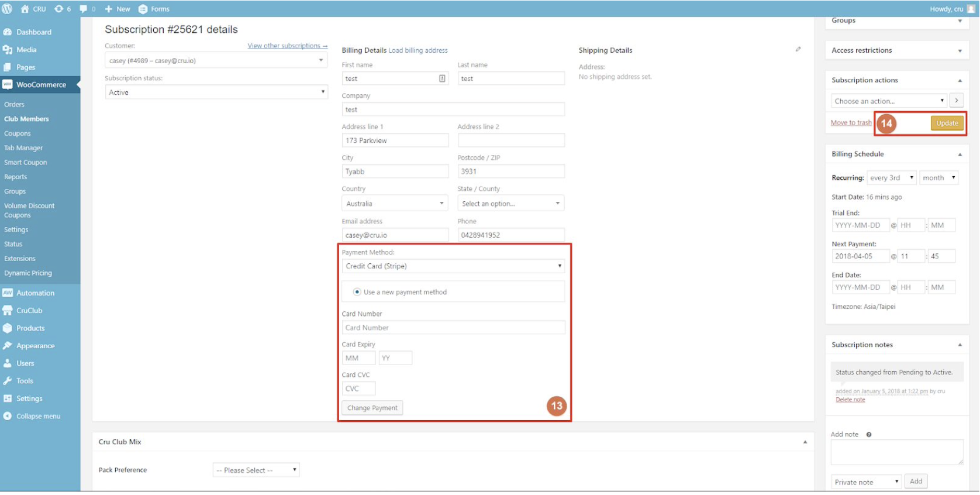Open the Payment Method dropdown
Image resolution: width=980 pixels, height=495 pixels.
[x=453, y=266]
